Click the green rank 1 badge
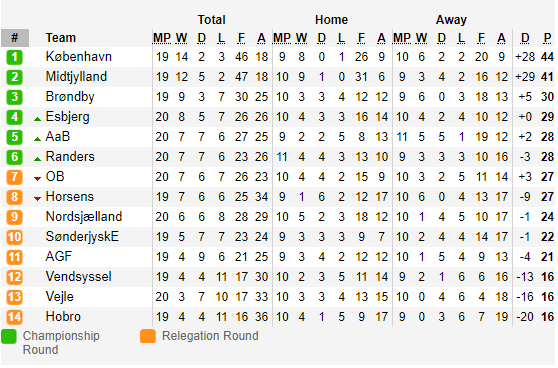The height and width of the screenshot is (368, 558). click(15, 57)
